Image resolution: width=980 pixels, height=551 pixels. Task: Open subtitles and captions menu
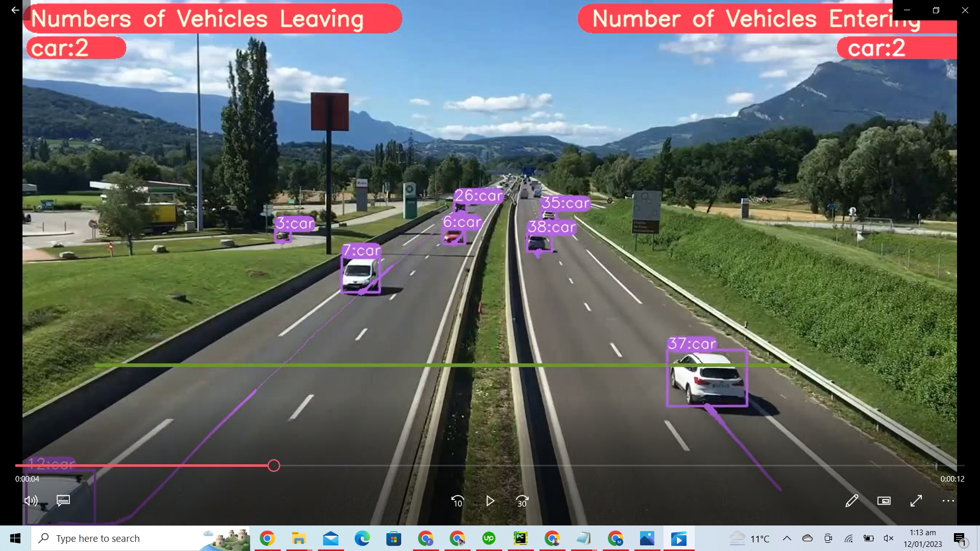63,501
